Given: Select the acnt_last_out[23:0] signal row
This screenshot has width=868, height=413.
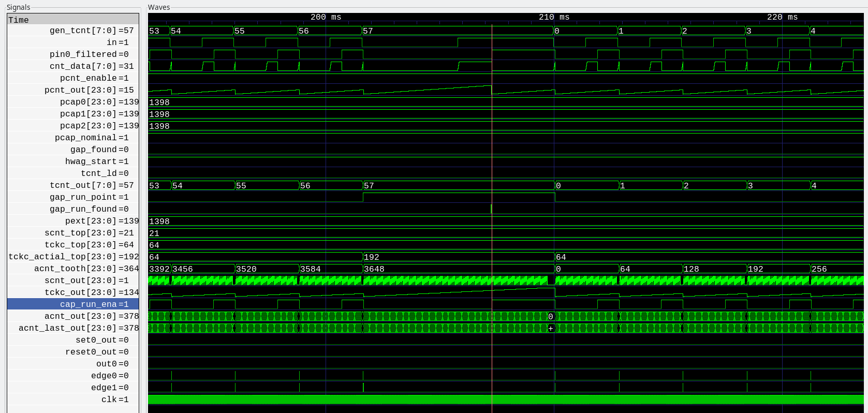Looking at the screenshot, I should (73, 328).
